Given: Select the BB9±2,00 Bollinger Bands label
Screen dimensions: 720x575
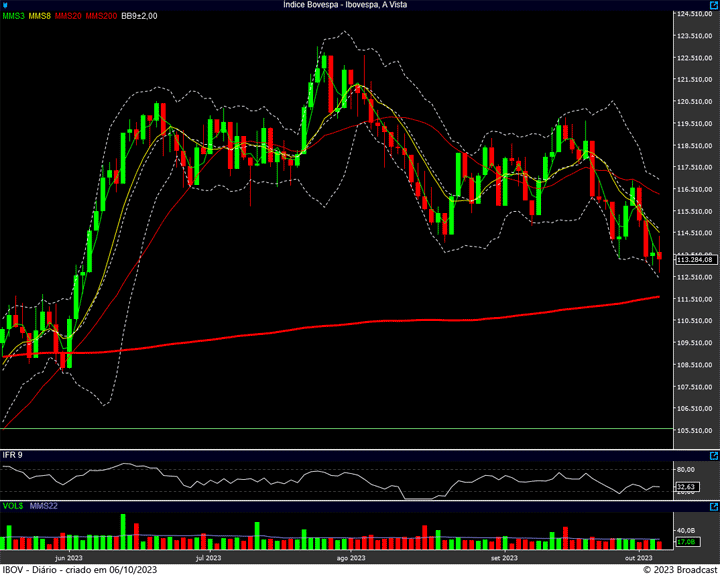Looking at the screenshot, I should [x=141, y=17].
